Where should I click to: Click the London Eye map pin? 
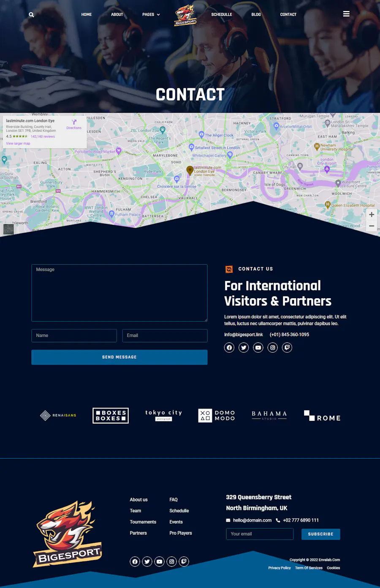190,170
